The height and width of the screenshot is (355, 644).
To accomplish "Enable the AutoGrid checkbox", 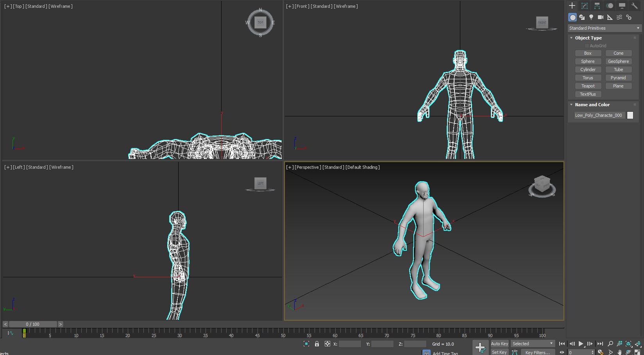I will click(x=587, y=46).
